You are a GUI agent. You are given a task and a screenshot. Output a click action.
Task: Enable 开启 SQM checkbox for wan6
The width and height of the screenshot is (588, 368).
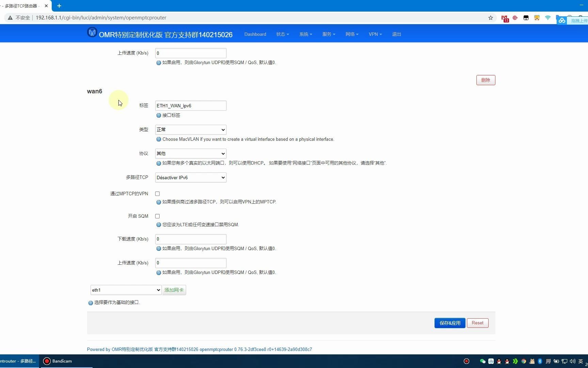click(x=158, y=216)
